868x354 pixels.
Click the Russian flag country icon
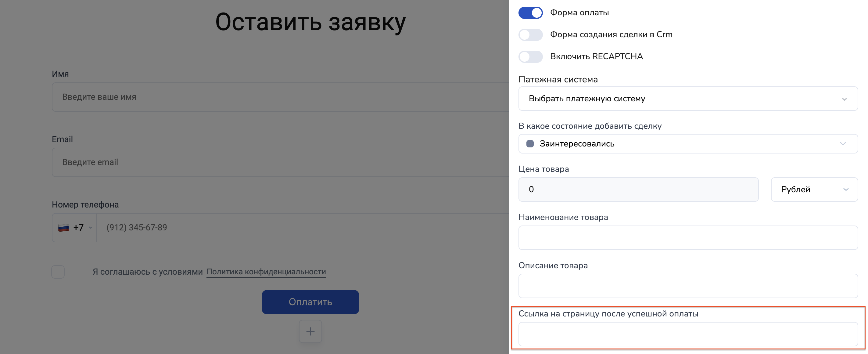pyautogui.click(x=64, y=228)
